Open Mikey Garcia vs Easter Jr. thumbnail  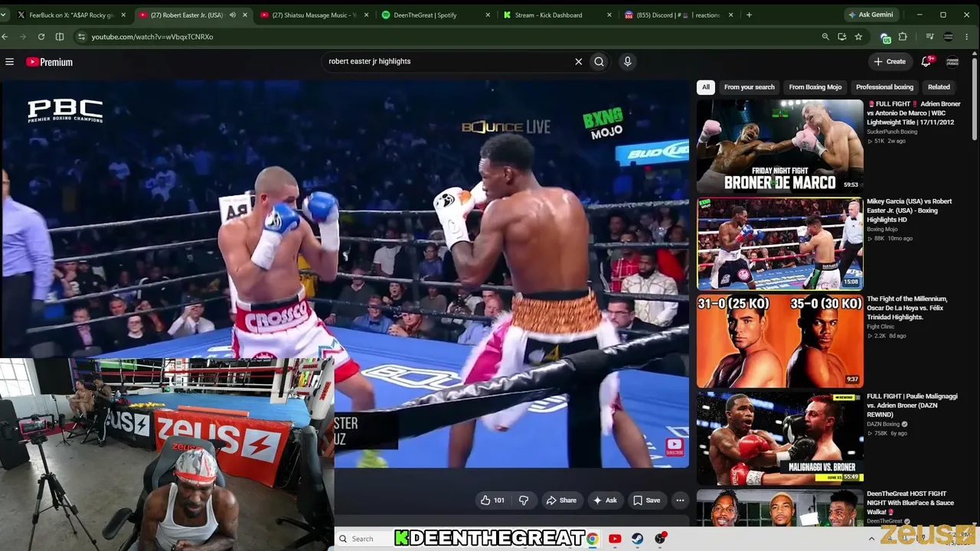click(x=779, y=244)
